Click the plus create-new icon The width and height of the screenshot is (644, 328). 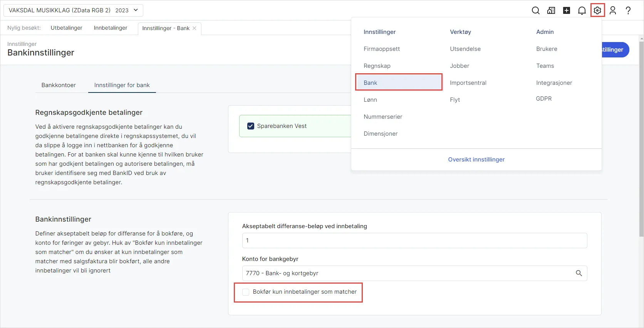567,10
